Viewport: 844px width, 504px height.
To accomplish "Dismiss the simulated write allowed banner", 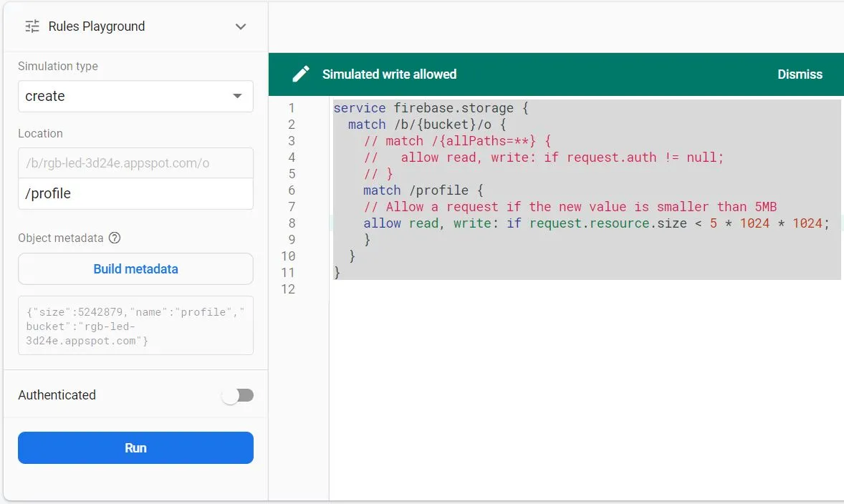I will click(x=800, y=74).
